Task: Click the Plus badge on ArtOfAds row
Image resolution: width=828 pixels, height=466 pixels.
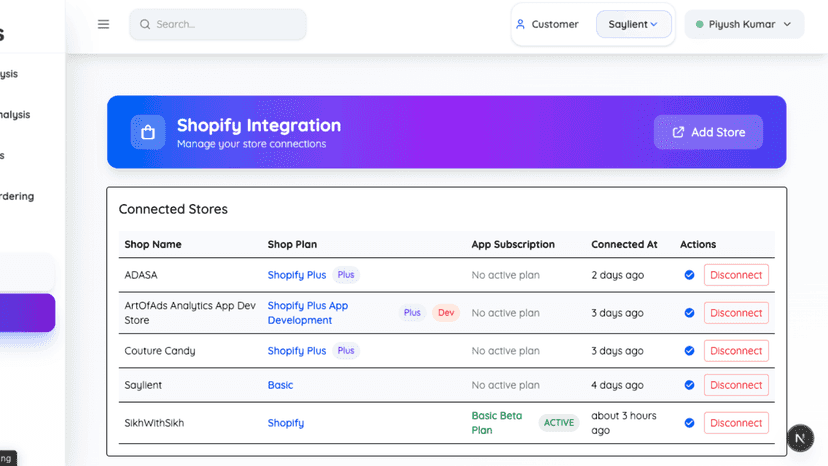Action: click(412, 313)
